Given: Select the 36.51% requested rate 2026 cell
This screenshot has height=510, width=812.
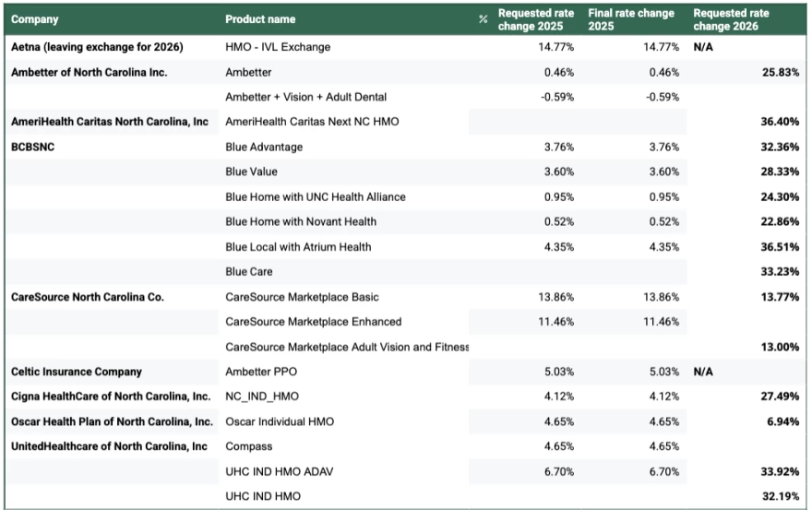Looking at the screenshot, I should click(x=780, y=246).
